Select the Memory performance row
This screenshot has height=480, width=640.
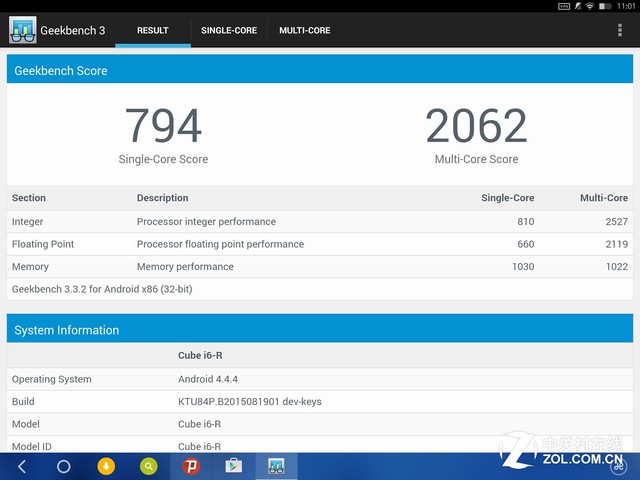320,266
